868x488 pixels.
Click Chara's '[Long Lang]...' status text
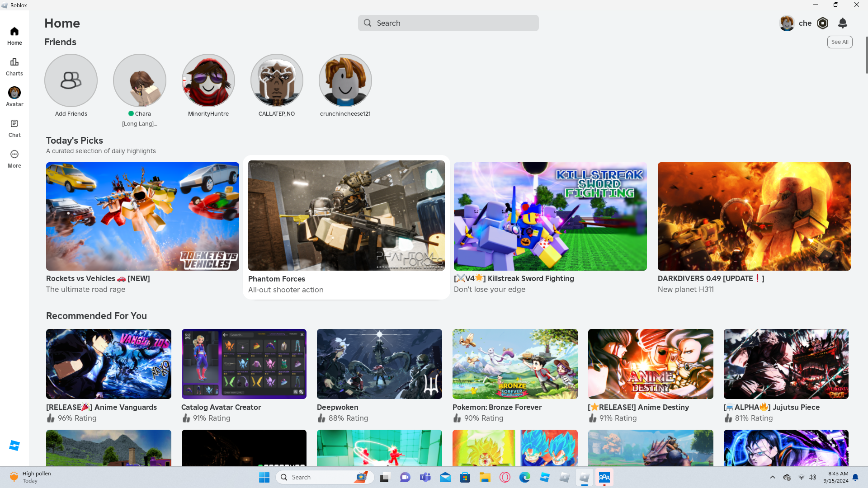(140, 124)
